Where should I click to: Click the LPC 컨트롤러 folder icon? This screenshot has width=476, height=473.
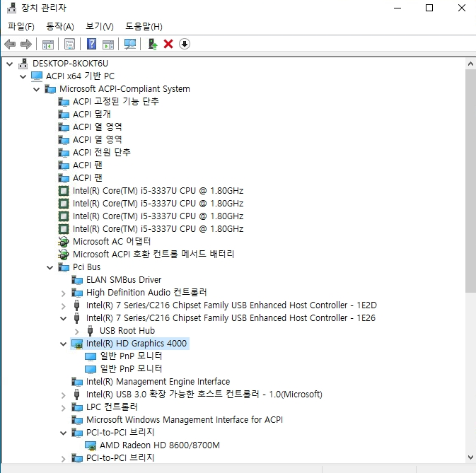[77, 407]
